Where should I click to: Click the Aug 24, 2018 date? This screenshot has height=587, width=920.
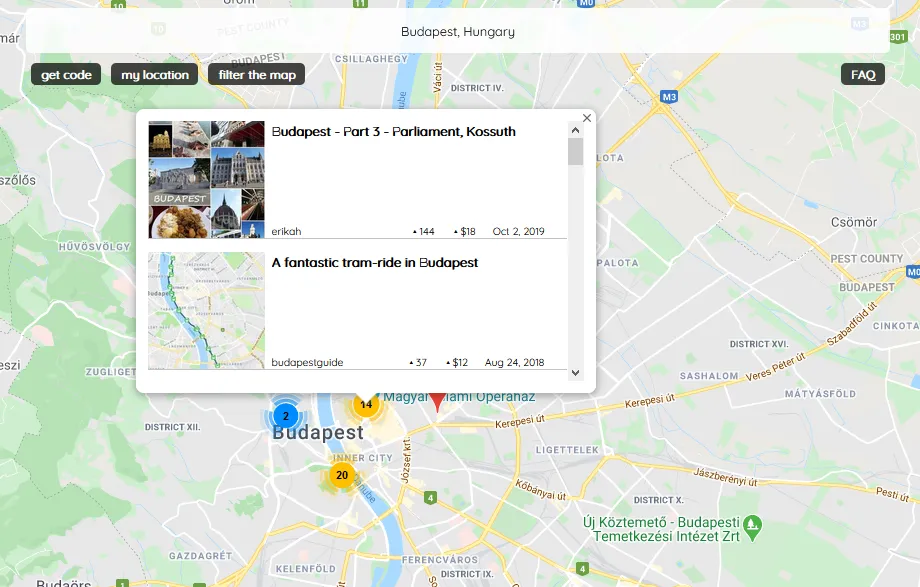pos(515,362)
